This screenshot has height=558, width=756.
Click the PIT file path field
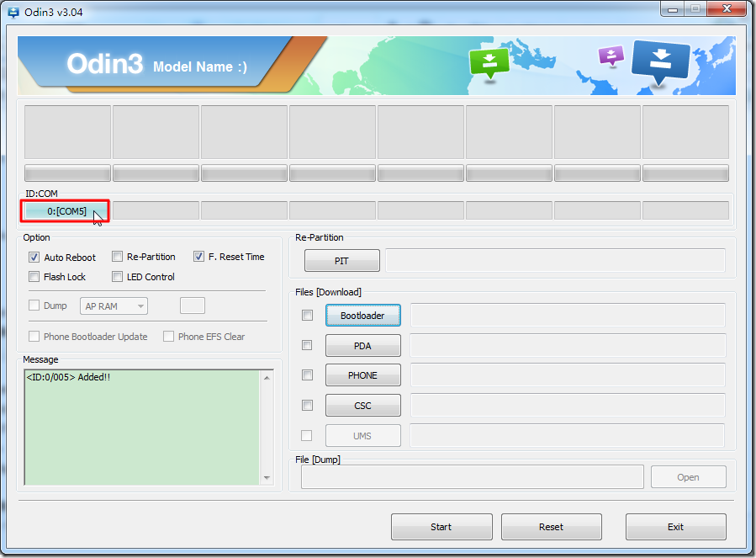point(555,261)
